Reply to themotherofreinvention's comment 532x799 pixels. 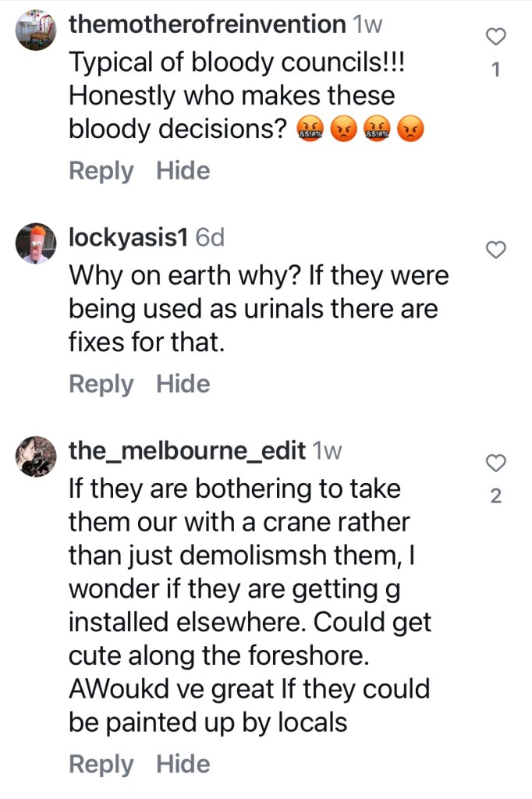pyautogui.click(x=101, y=171)
